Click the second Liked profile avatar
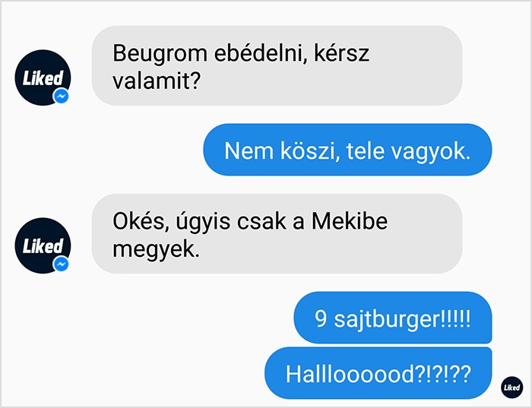This screenshot has width=532, height=408. tap(43, 245)
